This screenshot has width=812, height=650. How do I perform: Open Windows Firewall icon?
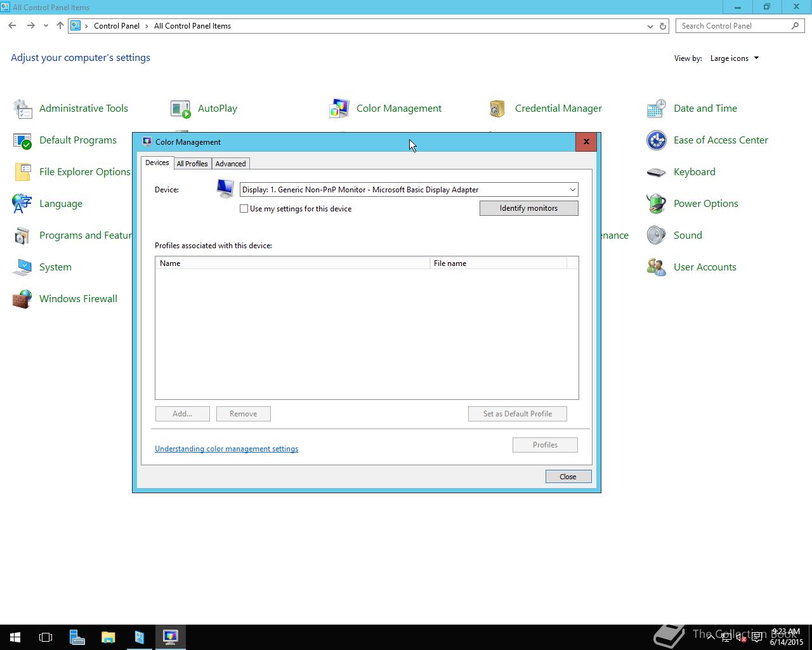tap(23, 299)
